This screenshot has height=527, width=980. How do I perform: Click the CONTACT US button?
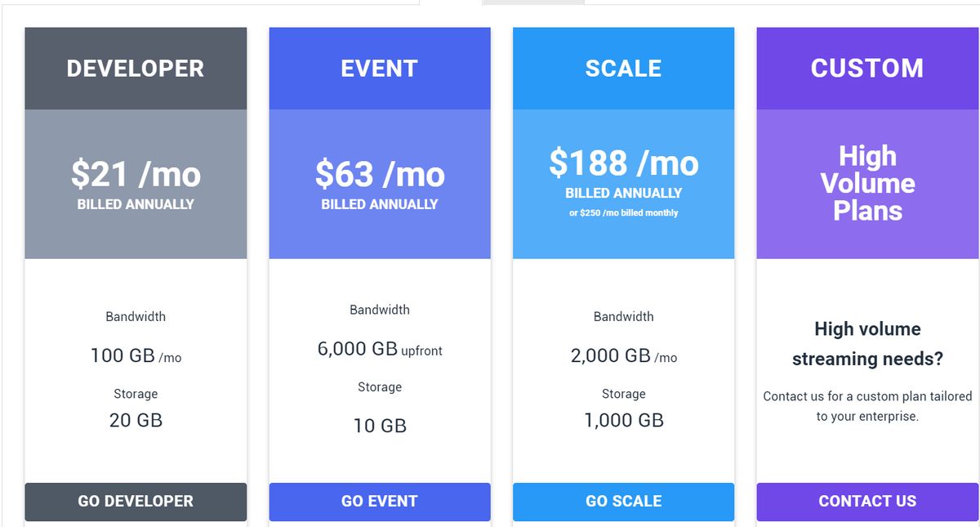coord(867,501)
